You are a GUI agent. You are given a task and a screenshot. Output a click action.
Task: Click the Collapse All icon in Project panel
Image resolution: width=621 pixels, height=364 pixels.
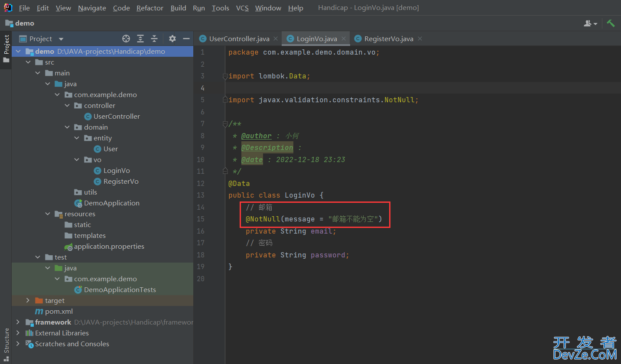pyautogui.click(x=154, y=39)
